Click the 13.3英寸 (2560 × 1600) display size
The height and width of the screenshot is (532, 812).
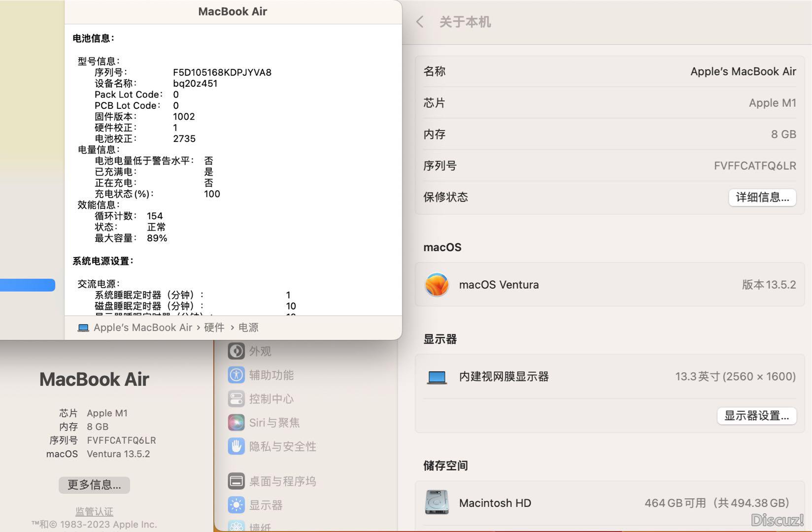click(735, 376)
